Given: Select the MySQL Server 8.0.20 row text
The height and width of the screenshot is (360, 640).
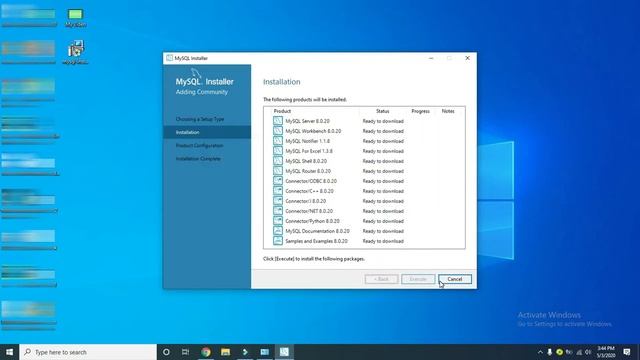Looking at the screenshot, I should 307,121.
